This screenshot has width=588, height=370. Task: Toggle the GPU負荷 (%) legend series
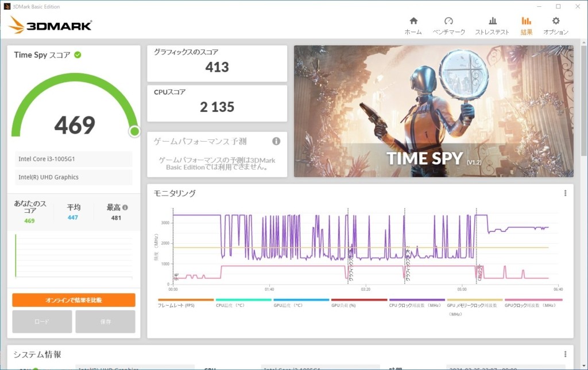(x=359, y=303)
